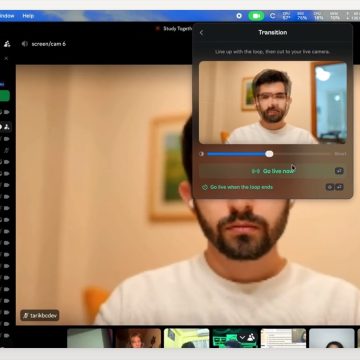Click the circular record icon in menu bar
This screenshot has height=360, width=360.
pos(239,16)
